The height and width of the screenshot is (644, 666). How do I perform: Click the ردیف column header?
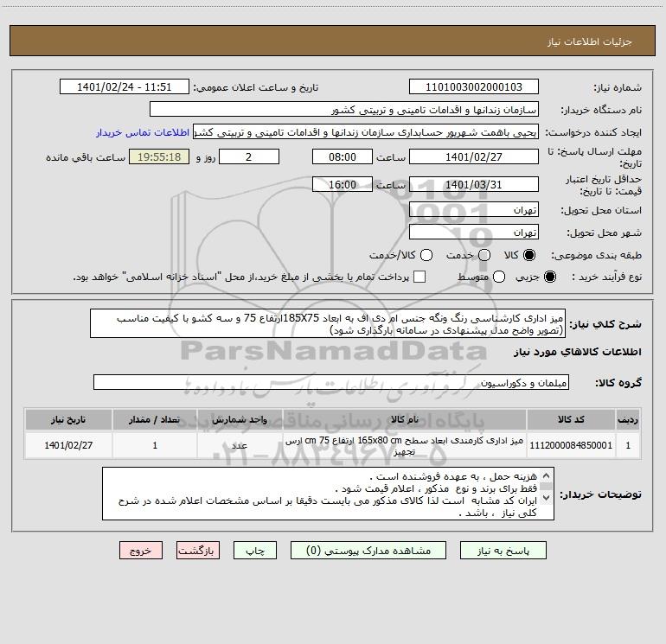[x=628, y=419]
